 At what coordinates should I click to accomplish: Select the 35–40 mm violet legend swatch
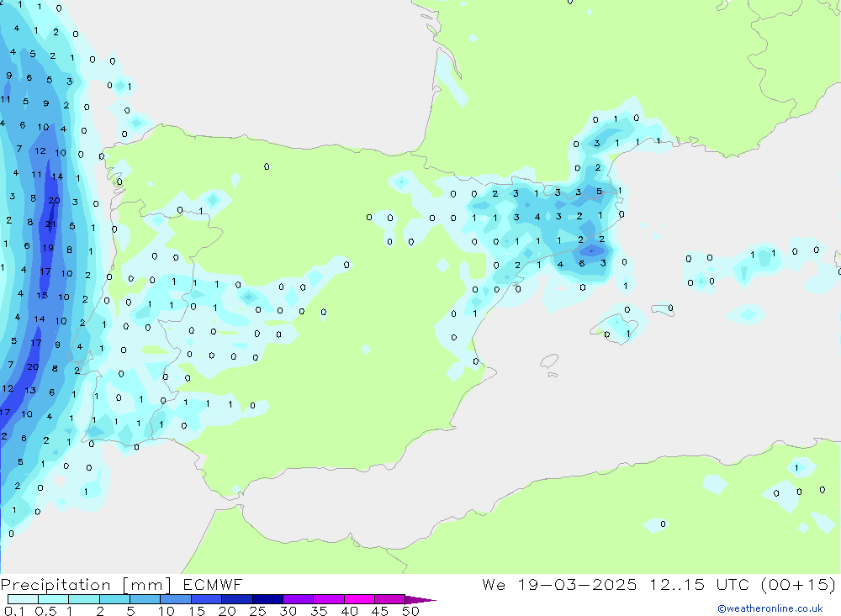[x=328, y=599]
